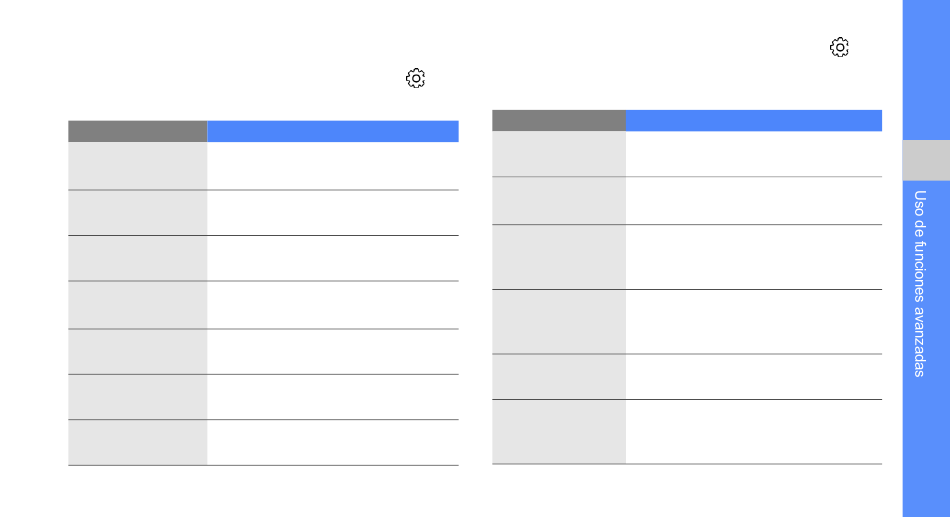Select the gray tab marker on the blue sidebar
The image size is (950, 517).
click(x=926, y=159)
